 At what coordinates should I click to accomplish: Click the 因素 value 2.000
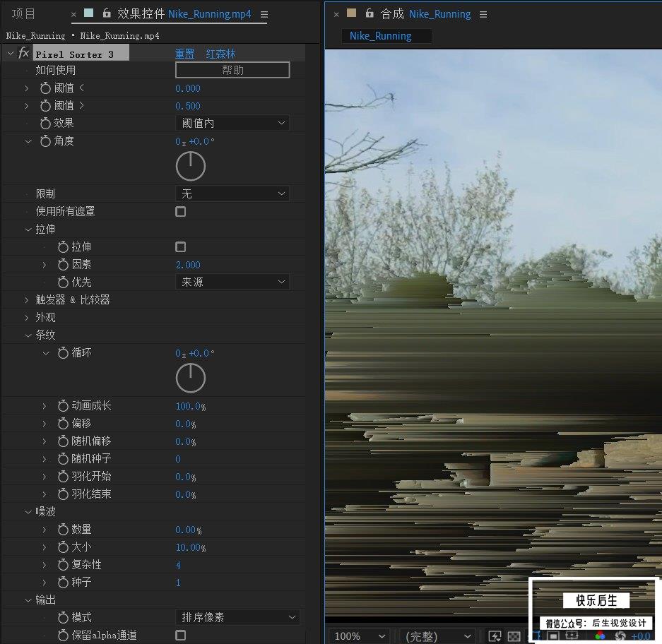pos(188,265)
